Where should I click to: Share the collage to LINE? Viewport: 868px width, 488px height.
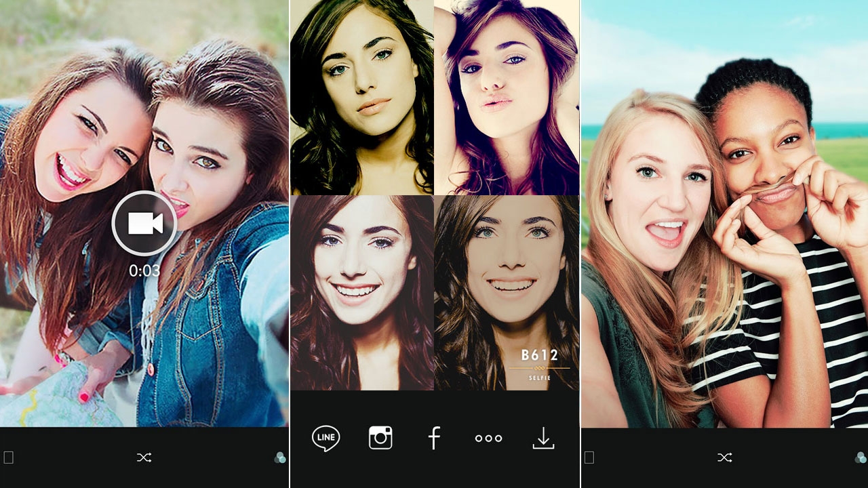pos(325,438)
